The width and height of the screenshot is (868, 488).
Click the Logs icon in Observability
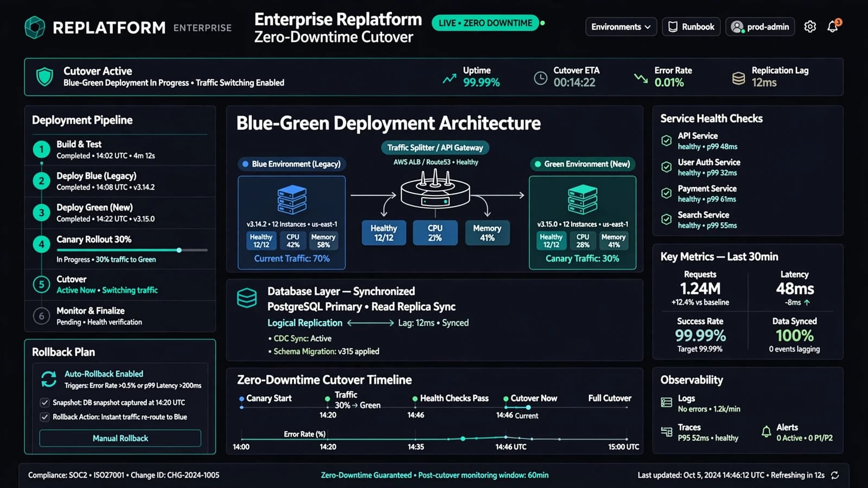click(667, 402)
